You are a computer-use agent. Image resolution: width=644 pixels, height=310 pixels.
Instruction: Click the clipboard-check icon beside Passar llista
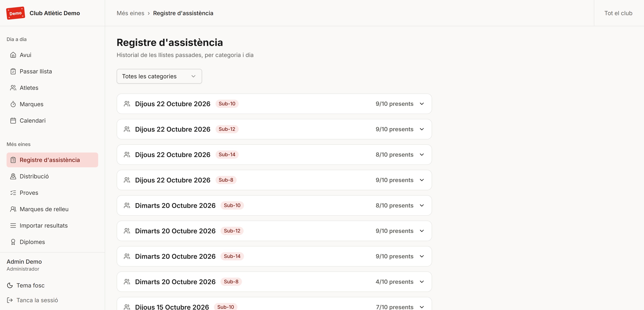(13, 71)
